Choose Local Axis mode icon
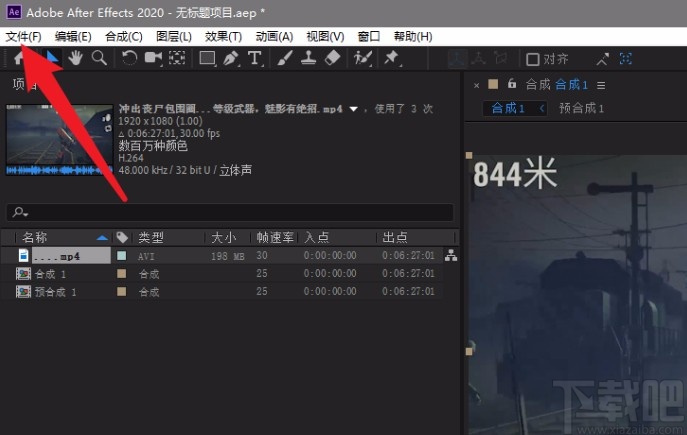Screen dimensions: 687x435 click(457, 58)
